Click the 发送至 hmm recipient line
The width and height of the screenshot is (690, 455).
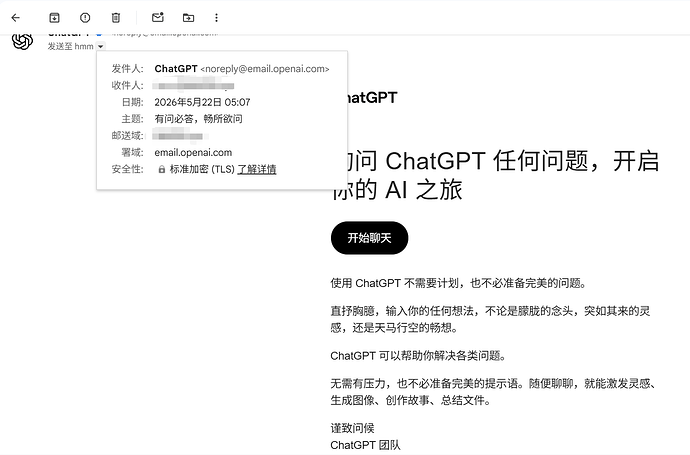71,46
